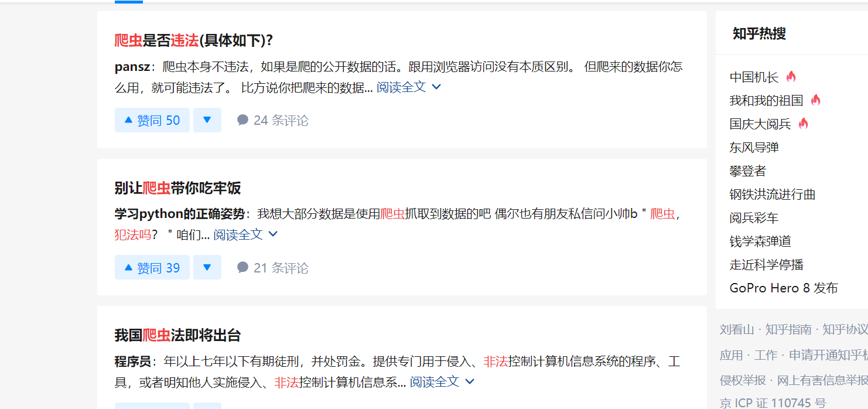
Task: Upvote the 爬虫是否违法 answer with 赞同 50
Action: click(152, 120)
